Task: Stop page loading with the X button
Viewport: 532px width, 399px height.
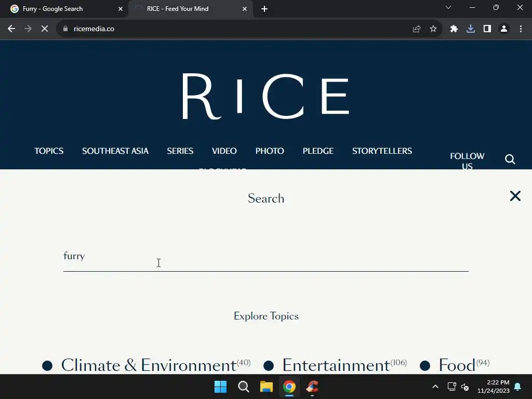Action: coord(45,29)
